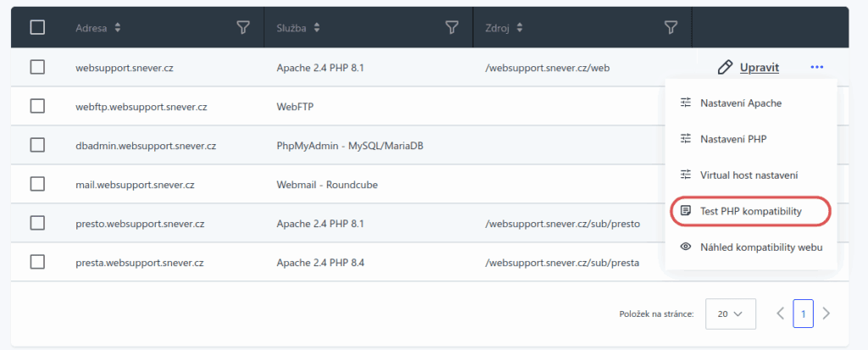Click page number 1 button
Image resolution: width=868 pixels, height=350 pixels.
[803, 314]
